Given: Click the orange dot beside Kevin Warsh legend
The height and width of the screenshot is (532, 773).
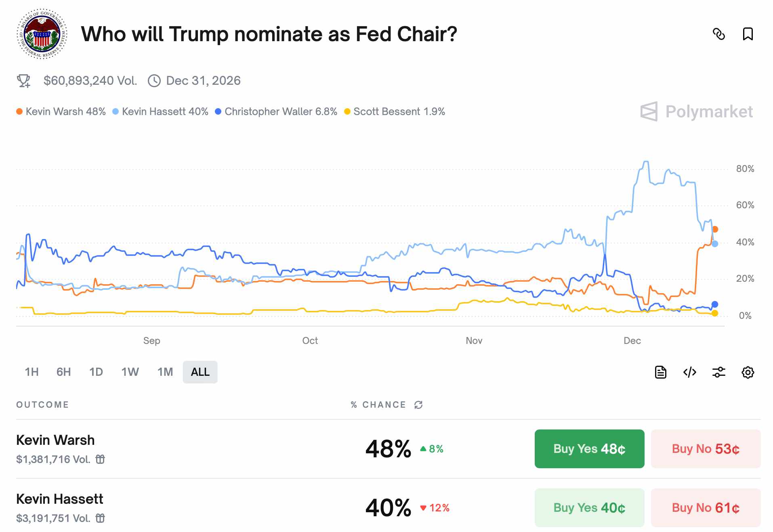Looking at the screenshot, I should [x=19, y=111].
